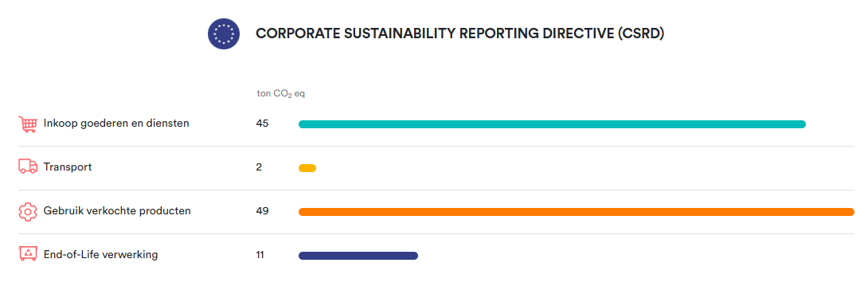The height and width of the screenshot is (294, 868).
Task: Click the value 2 for Transport
Action: (259, 167)
